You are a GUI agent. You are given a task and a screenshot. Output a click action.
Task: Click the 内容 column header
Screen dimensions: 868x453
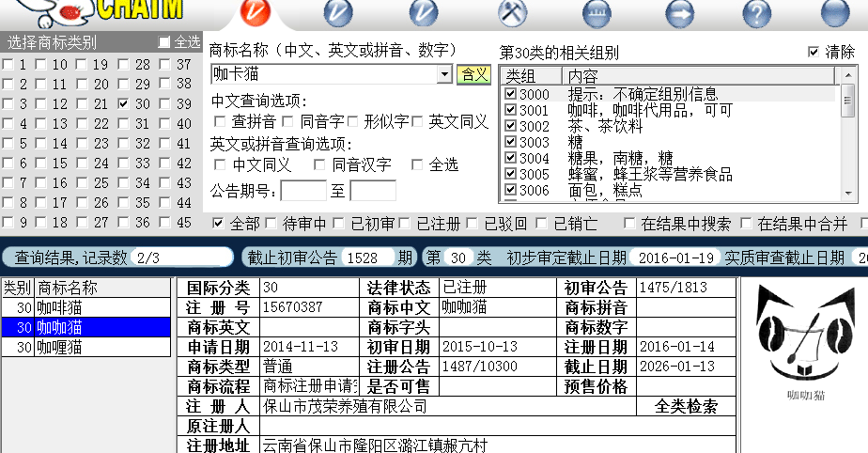(x=699, y=75)
